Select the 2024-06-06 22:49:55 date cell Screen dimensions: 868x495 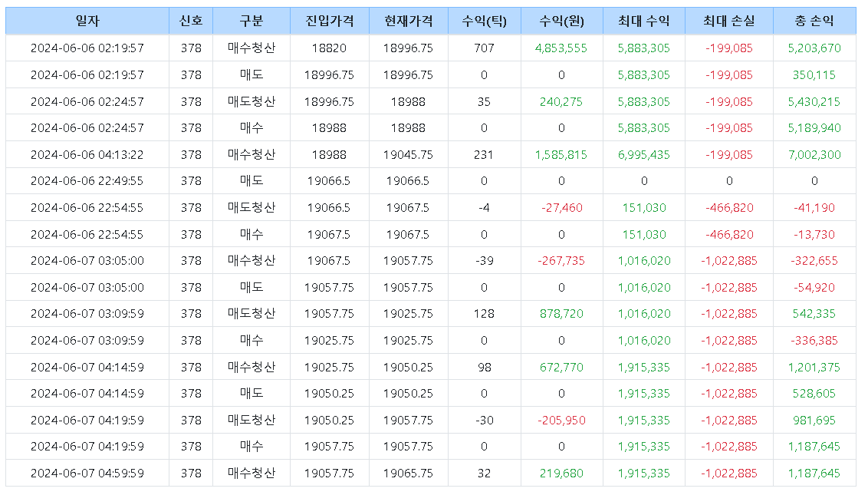(87, 181)
